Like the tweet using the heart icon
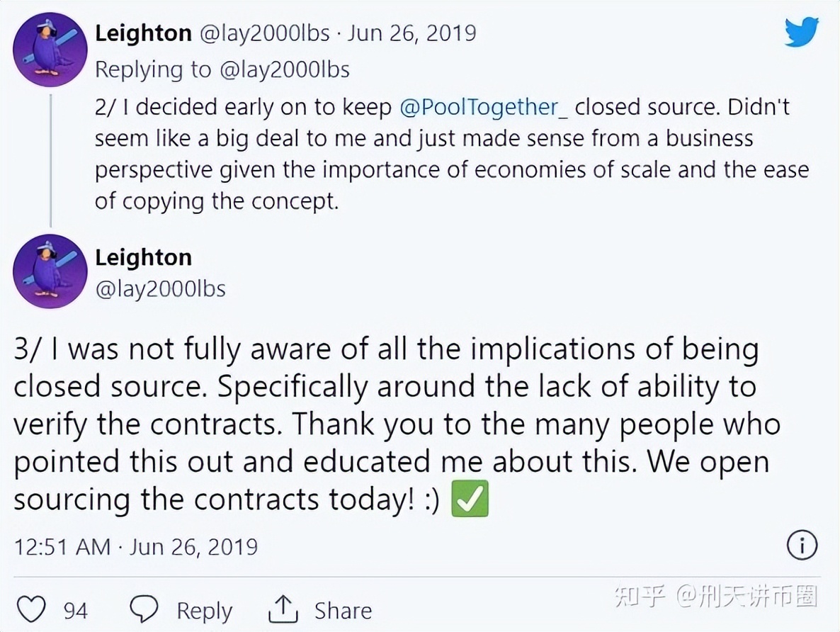Screen dimensions: 840x632 pyautogui.click(x=32, y=608)
